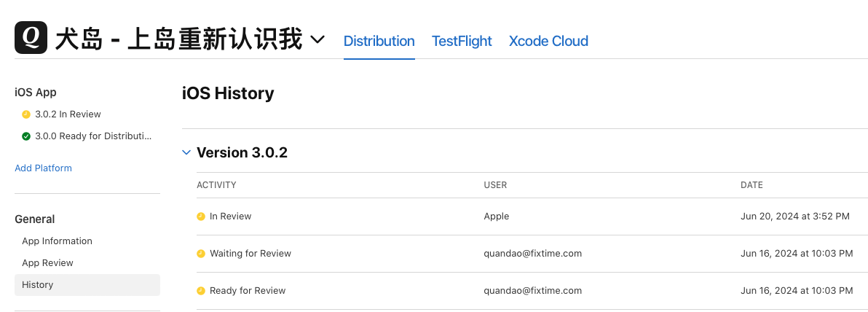
Task: Click yellow status icon beside 3.0.2 In Review
Action: tap(26, 114)
